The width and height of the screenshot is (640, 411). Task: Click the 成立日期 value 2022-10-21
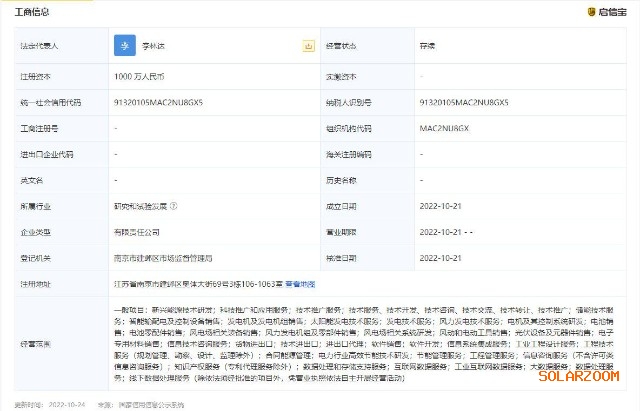[x=441, y=206]
